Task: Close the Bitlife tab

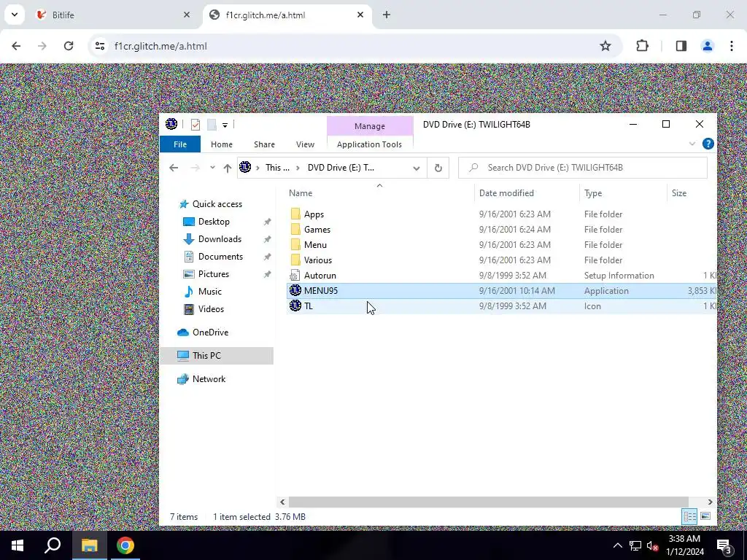Action: [x=187, y=15]
